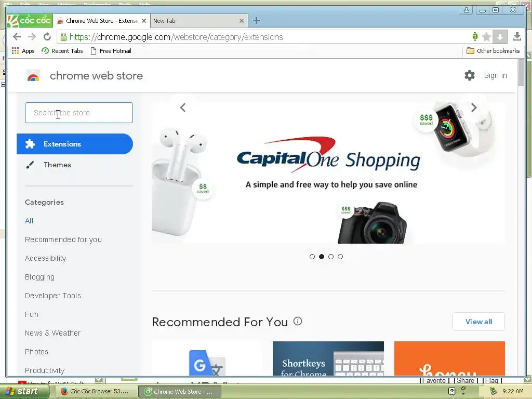
Task: Open a new tab with plus button
Action: pos(256,21)
